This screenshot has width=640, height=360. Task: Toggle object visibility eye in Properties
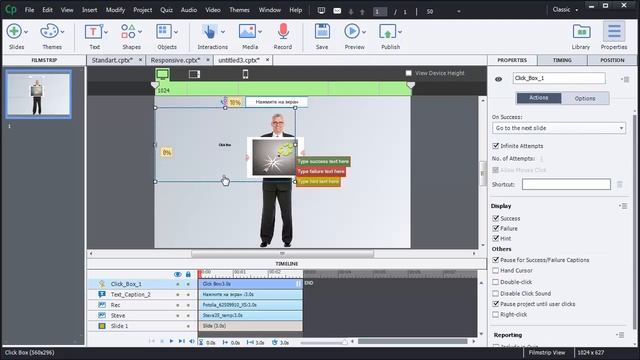(x=498, y=79)
